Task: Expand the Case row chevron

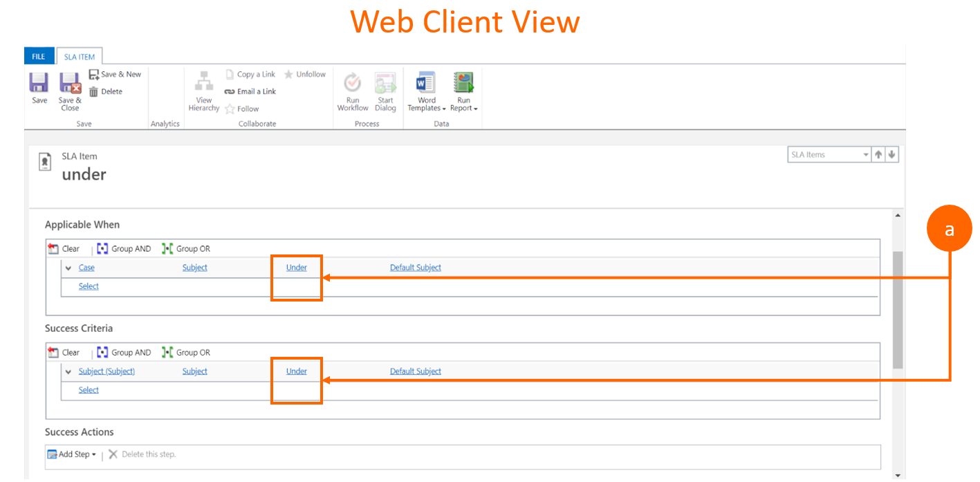Action: (68, 268)
